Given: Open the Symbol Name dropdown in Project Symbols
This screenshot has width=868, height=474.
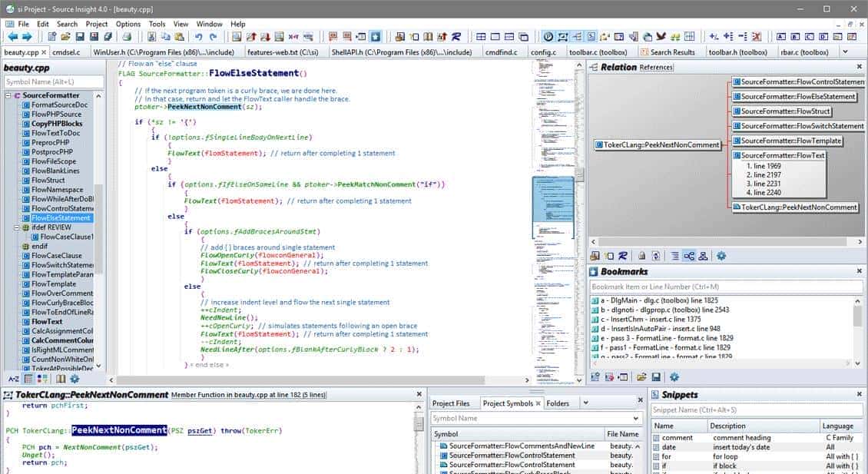Looking at the screenshot, I should coord(635,419).
